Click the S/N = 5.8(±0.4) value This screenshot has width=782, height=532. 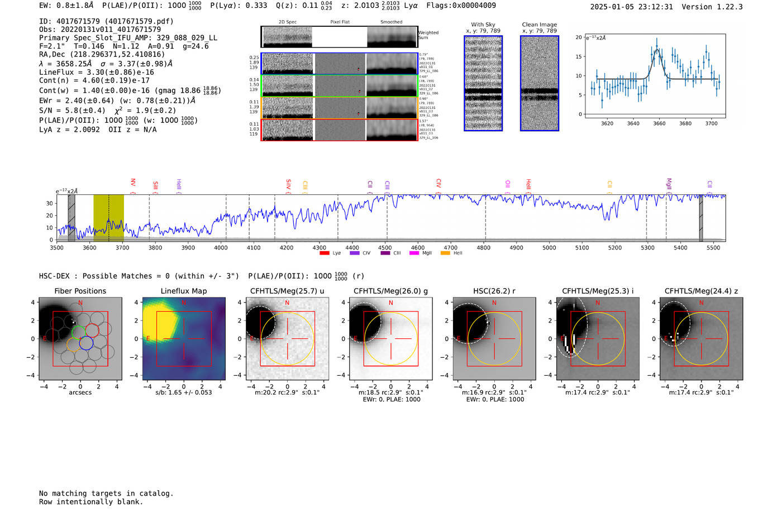[72, 111]
